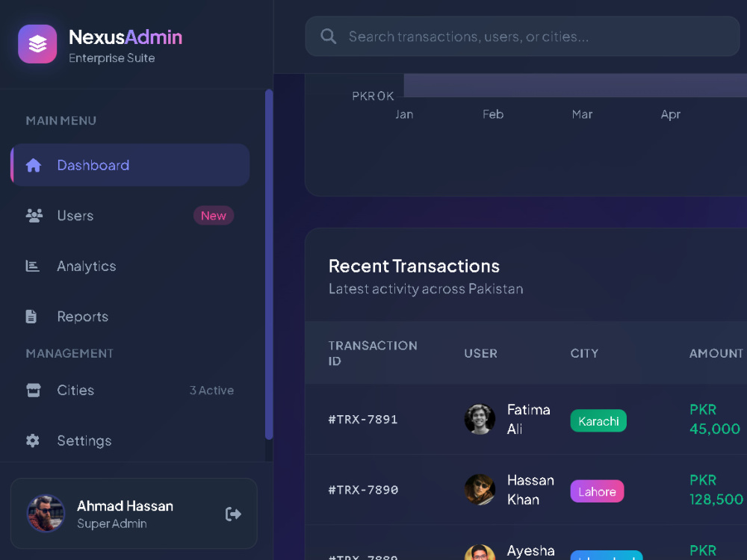Focus the search transactions input field
This screenshot has height=560, width=747.
522,36
